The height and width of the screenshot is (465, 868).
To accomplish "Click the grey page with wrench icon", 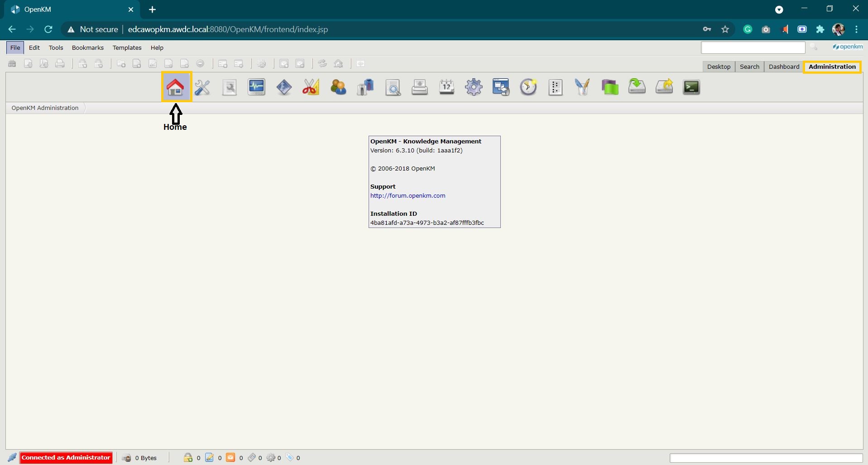I will (230, 87).
